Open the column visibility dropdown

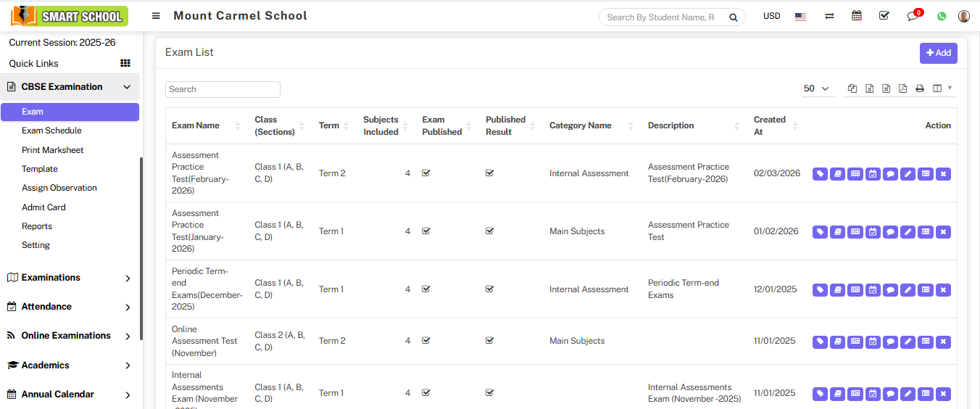pos(942,88)
